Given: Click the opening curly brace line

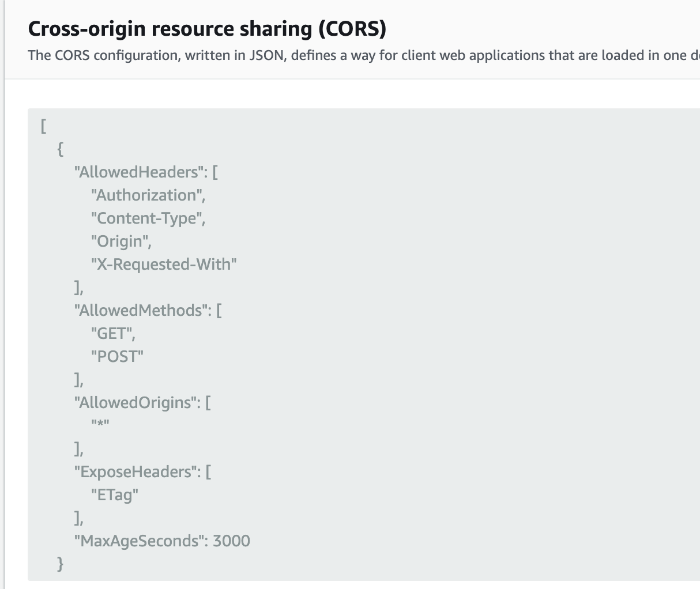Looking at the screenshot, I should tap(61, 149).
